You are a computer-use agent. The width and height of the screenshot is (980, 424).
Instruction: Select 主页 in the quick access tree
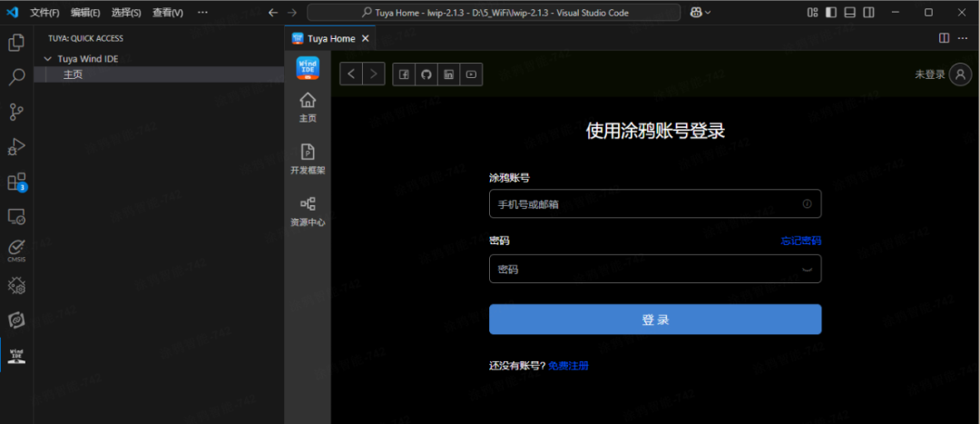[x=160, y=74]
